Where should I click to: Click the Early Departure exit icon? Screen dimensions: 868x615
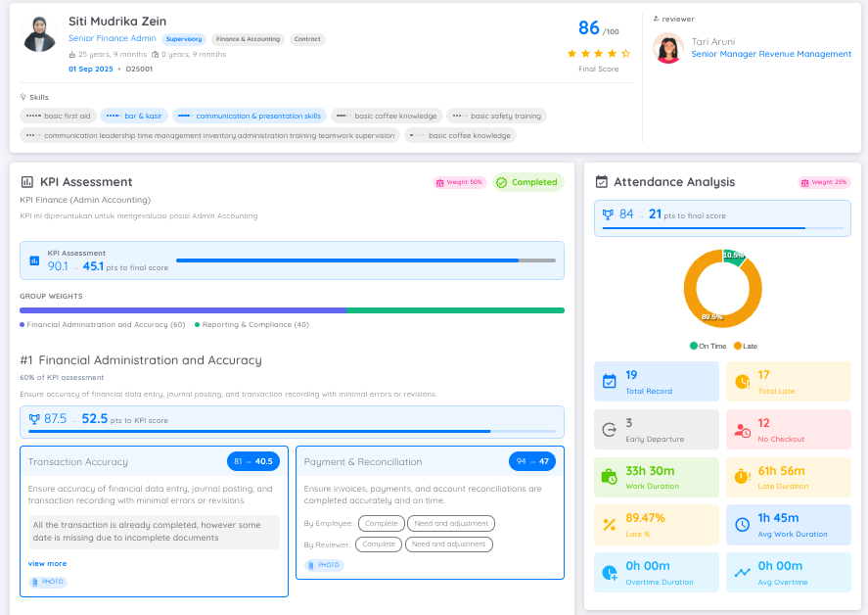[609, 429]
